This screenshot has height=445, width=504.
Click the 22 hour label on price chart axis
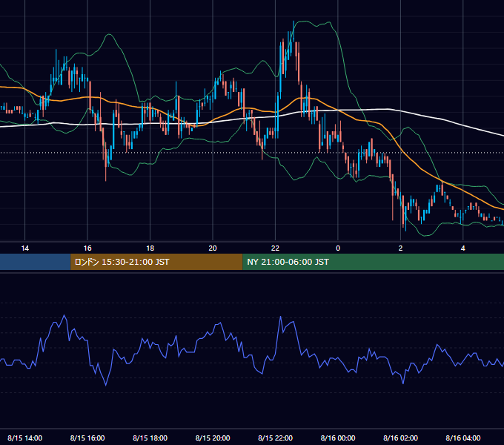pyautogui.click(x=275, y=248)
